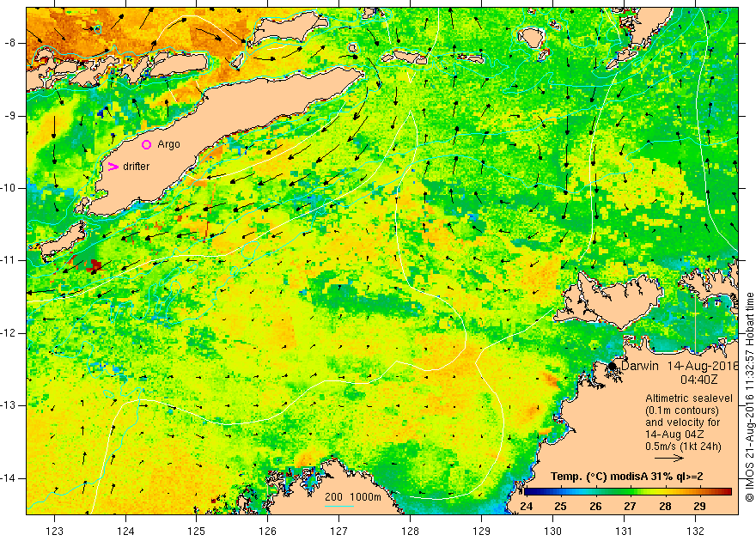This screenshot has width=756, height=541.
Task: Click the 'Temp. (°C) modisA 31% ql>=2' title
Action: coord(627,477)
